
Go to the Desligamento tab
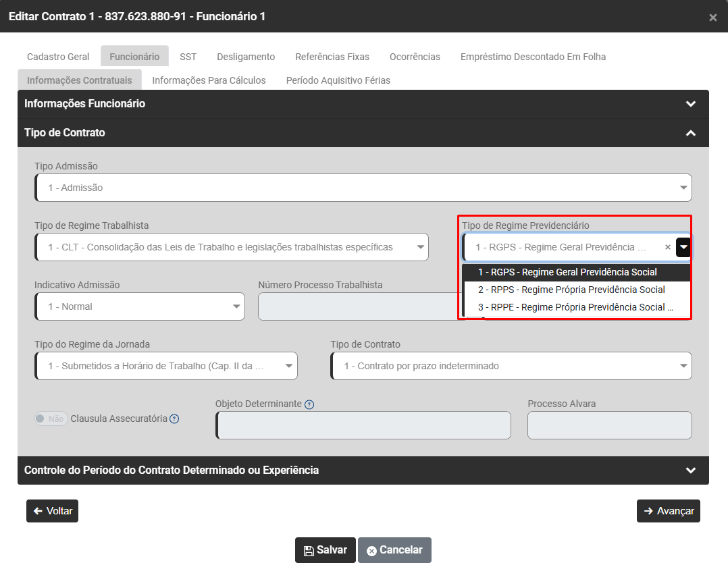click(246, 57)
